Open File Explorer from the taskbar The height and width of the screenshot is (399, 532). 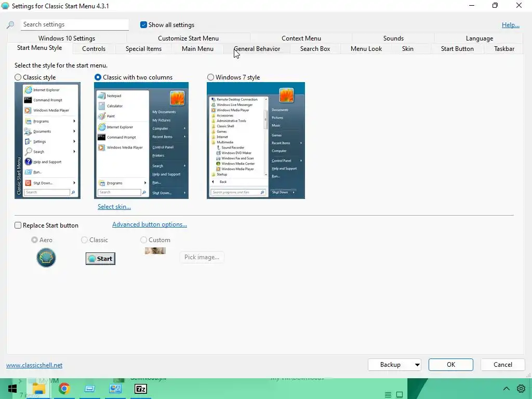point(38,389)
